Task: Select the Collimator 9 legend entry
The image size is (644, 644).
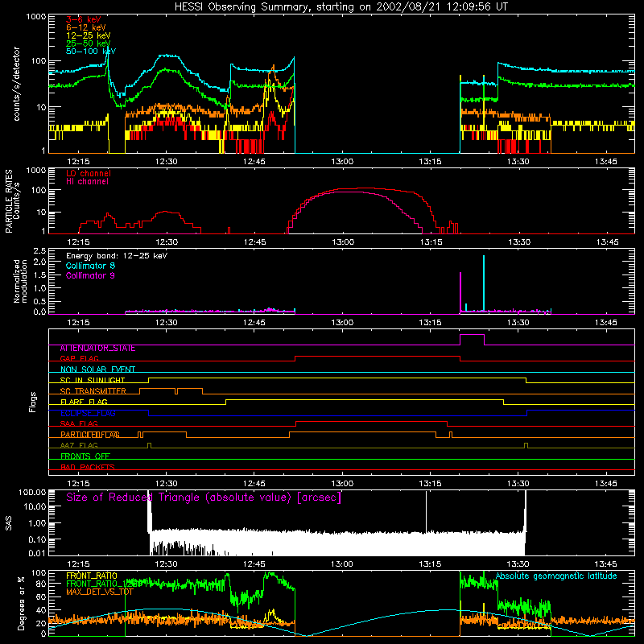Action: click(90, 275)
